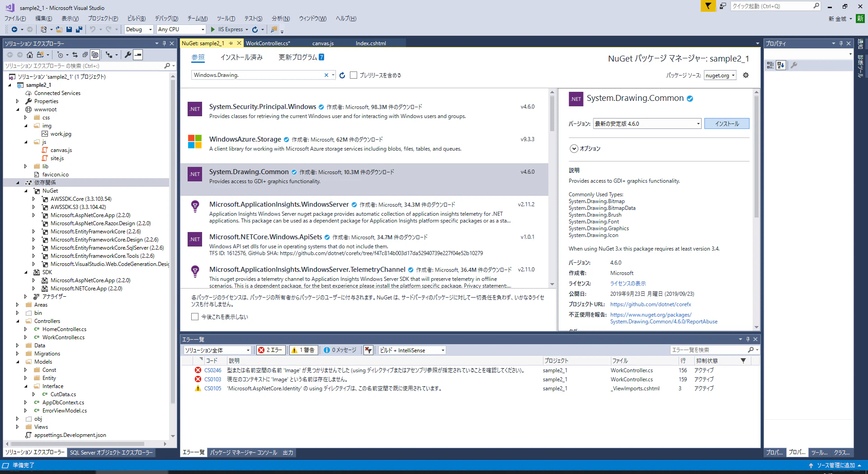Switch to the WorkController.cs editor tab

click(x=268, y=43)
